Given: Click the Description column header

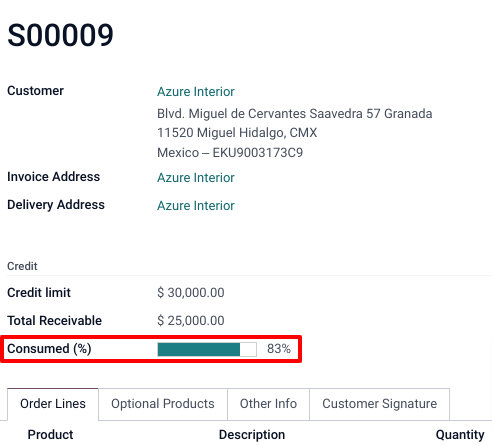Looking at the screenshot, I should click(252, 434).
